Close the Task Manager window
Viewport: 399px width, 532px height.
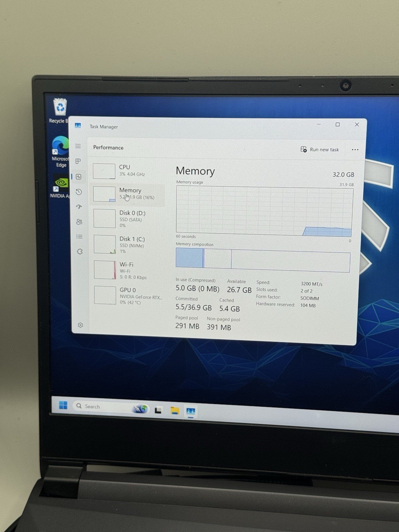[x=357, y=124]
